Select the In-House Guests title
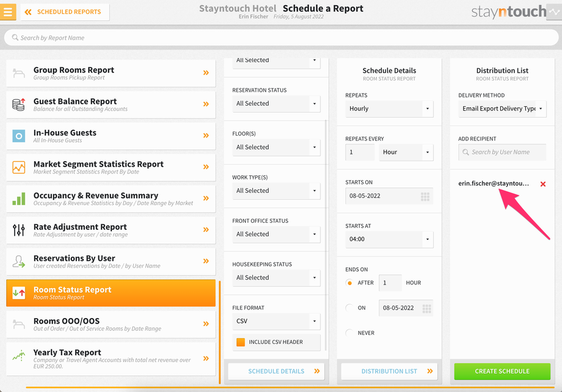The height and width of the screenshot is (392, 562). [x=65, y=132]
